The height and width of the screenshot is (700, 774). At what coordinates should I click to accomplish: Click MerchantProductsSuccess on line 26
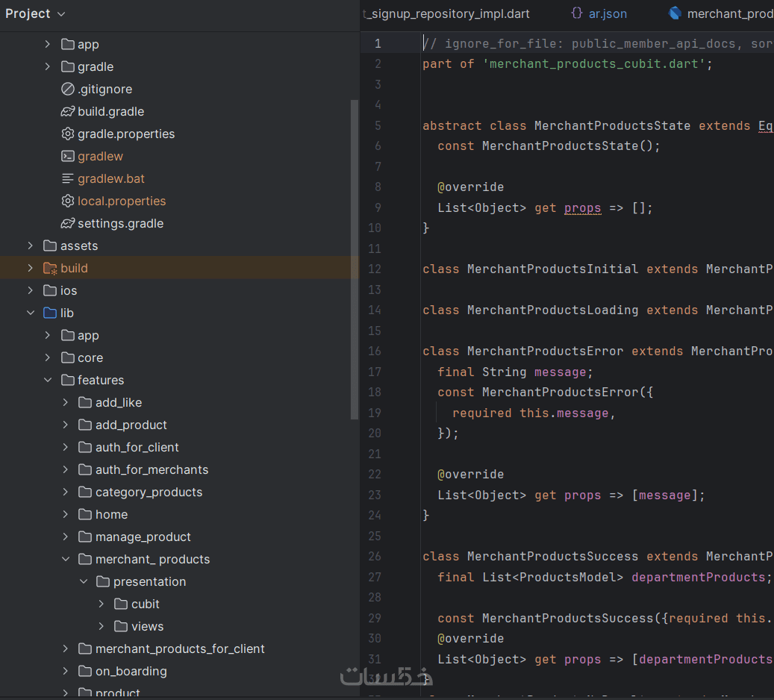click(552, 557)
